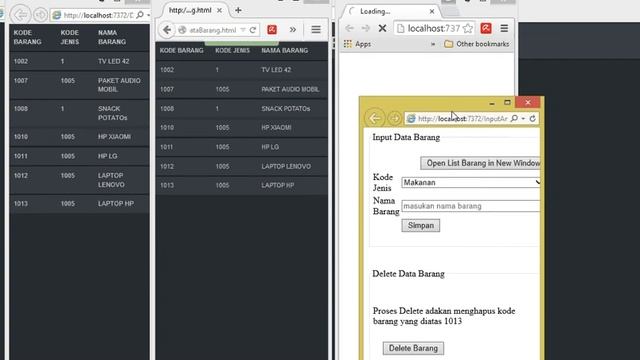Bookmark page with Chrome star icon

point(468,28)
